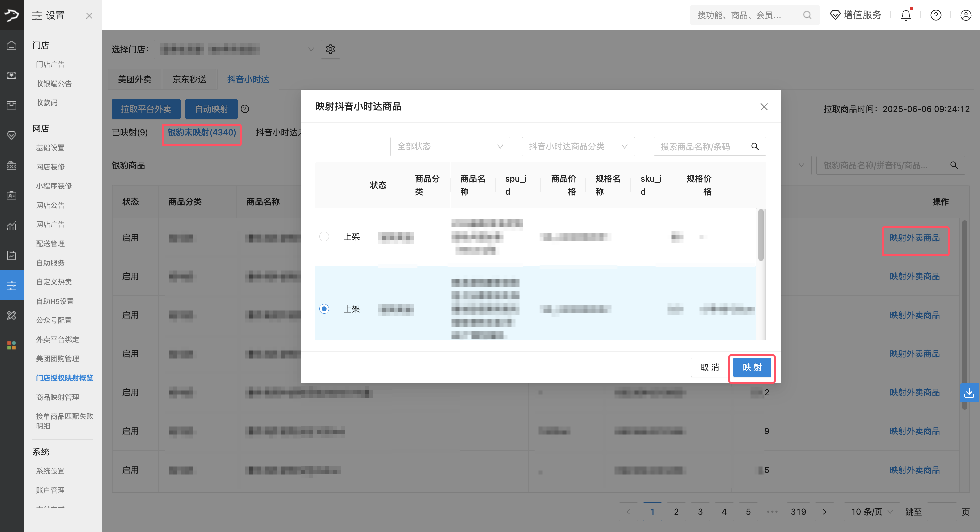The image size is (980, 532).
Task: Click the 取消 button in the dialog
Action: coord(710,367)
